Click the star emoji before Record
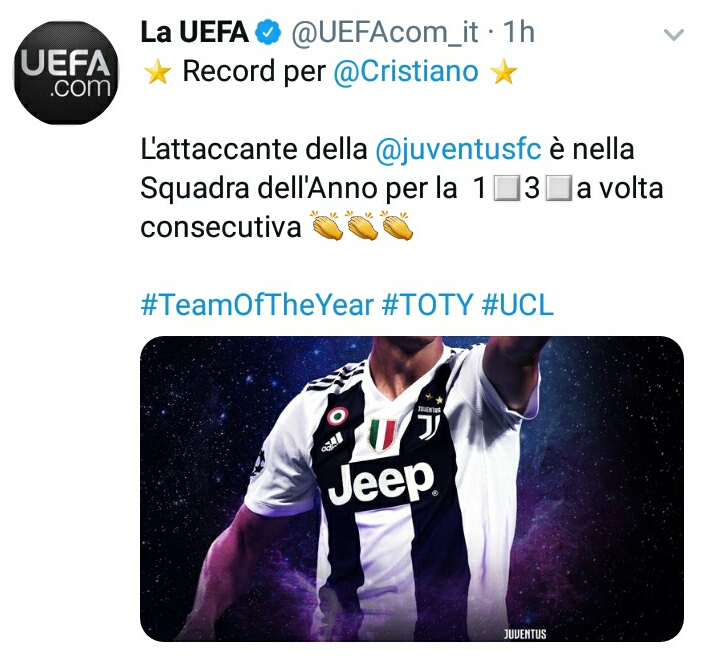The width and height of the screenshot is (707, 660). click(x=157, y=72)
